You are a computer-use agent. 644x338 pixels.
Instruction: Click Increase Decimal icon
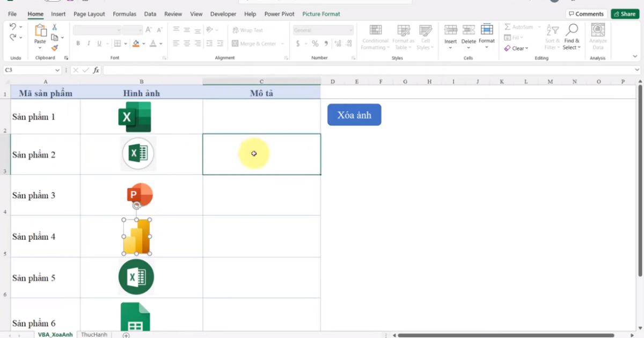pyautogui.click(x=338, y=43)
